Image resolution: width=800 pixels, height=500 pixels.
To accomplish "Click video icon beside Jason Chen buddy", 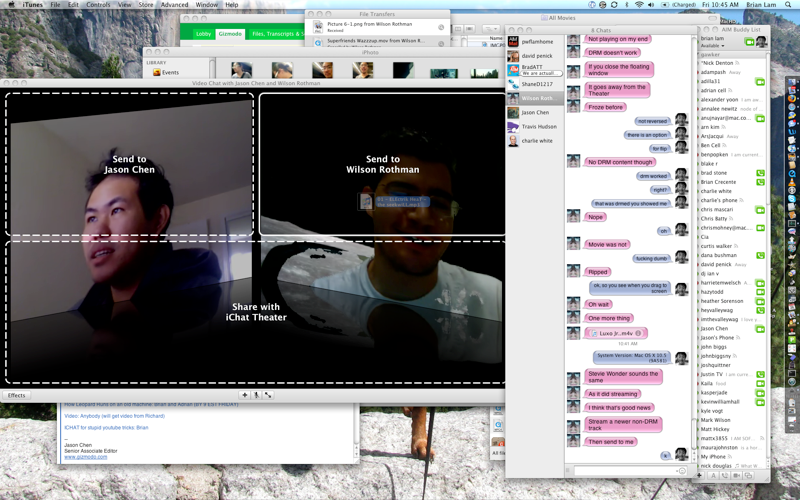I will point(760,329).
